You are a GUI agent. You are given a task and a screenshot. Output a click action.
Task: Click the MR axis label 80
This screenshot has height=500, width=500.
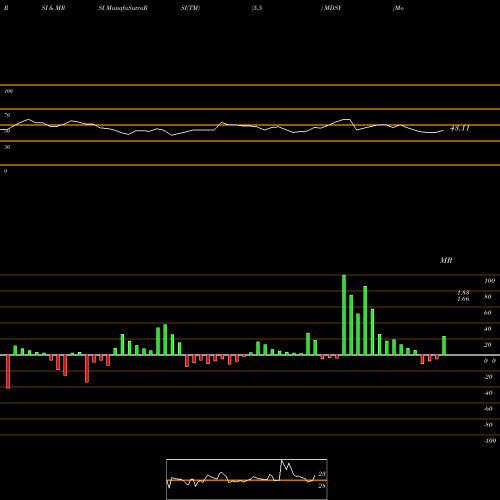click(x=488, y=297)
